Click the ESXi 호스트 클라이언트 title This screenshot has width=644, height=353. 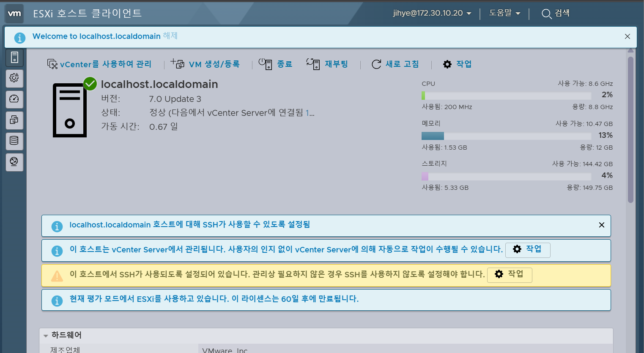[x=87, y=14]
